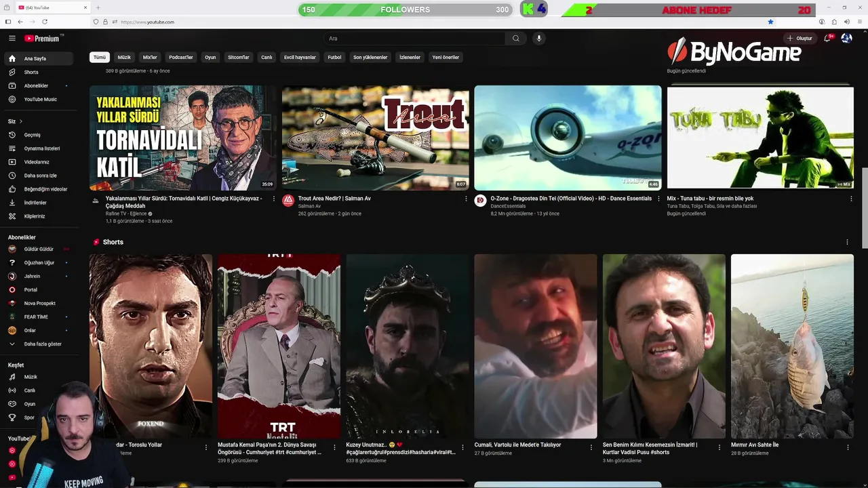
Task: Select the Müzik filter chip
Action: [x=124, y=57]
